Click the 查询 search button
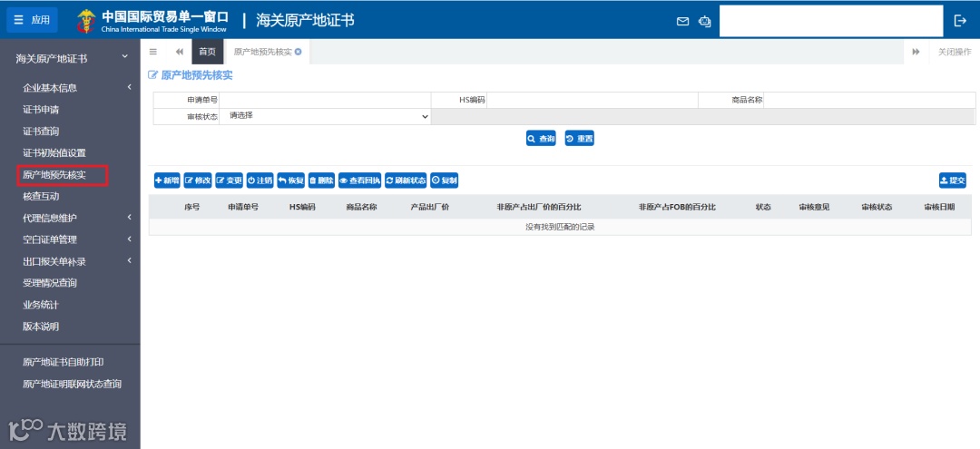This screenshot has height=449, width=980. [x=541, y=139]
